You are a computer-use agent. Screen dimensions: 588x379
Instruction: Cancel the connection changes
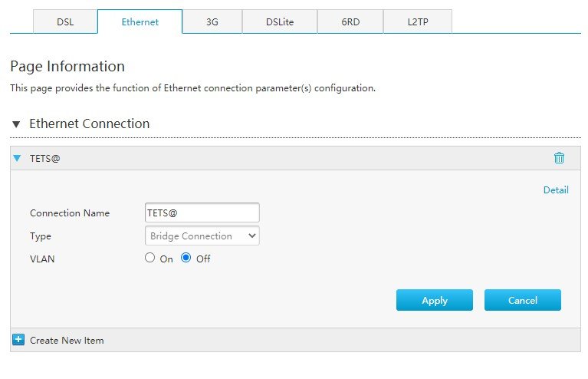point(522,300)
